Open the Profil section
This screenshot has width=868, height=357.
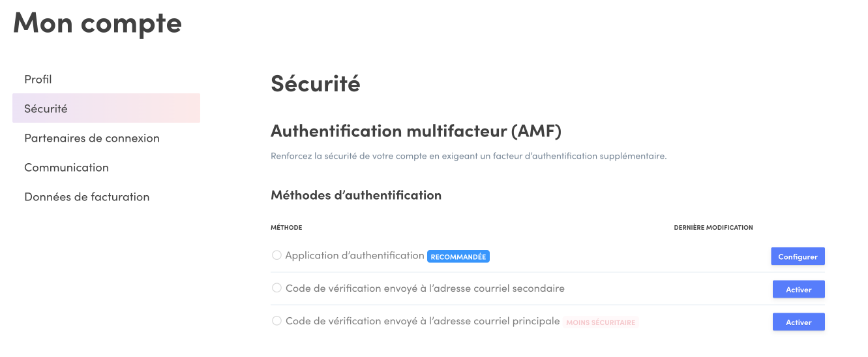tap(38, 80)
